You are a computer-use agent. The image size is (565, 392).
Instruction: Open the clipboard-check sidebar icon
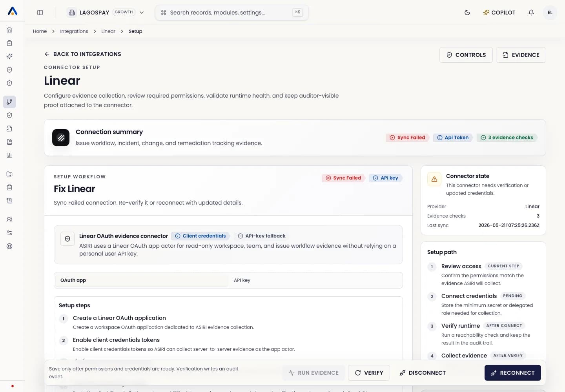click(x=9, y=43)
